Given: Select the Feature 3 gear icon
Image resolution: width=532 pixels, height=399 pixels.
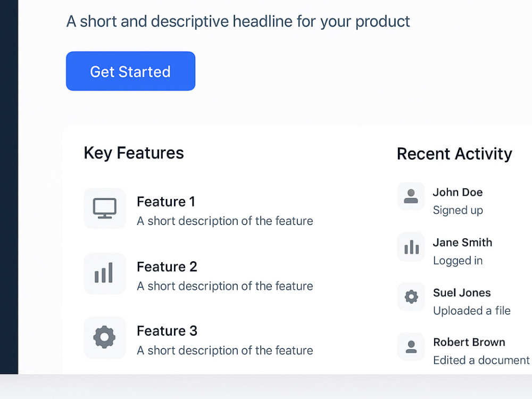Looking at the screenshot, I should point(105,337).
